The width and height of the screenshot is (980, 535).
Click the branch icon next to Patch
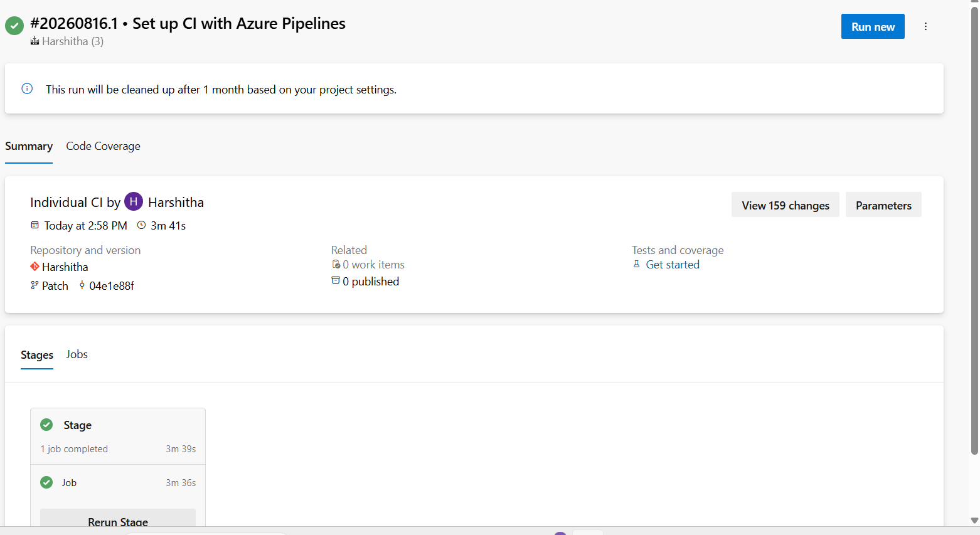[x=35, y=285]
